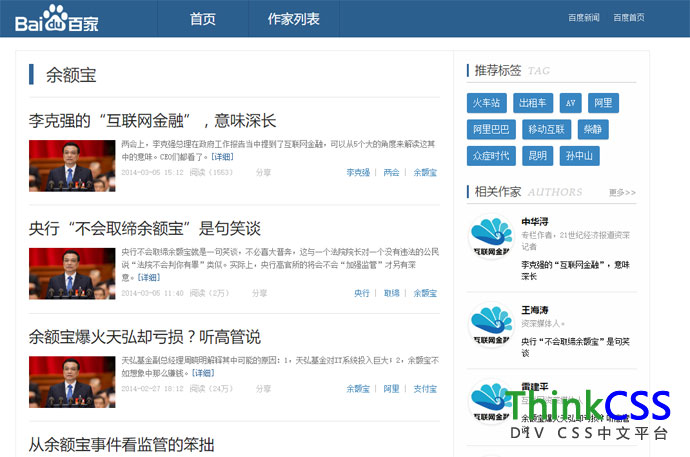This screenshot has width=690, height=457.
Task: Go to 百度新闻 link in header
Action: (x=584, y=18)
